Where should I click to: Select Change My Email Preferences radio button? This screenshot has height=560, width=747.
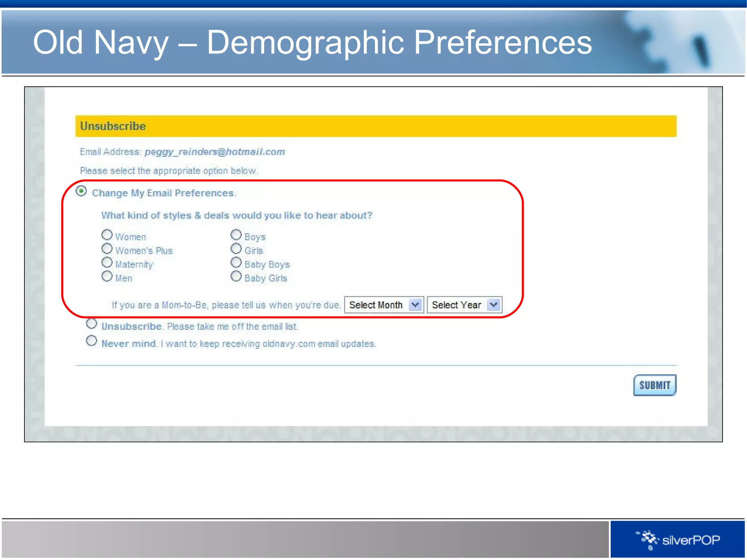(81, 191)
